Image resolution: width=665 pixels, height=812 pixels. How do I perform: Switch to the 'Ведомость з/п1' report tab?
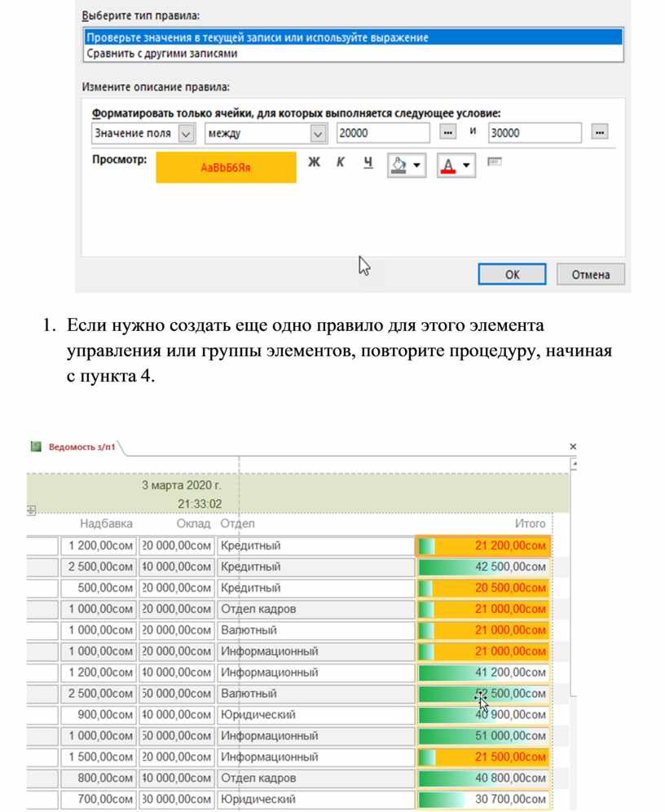81,447
